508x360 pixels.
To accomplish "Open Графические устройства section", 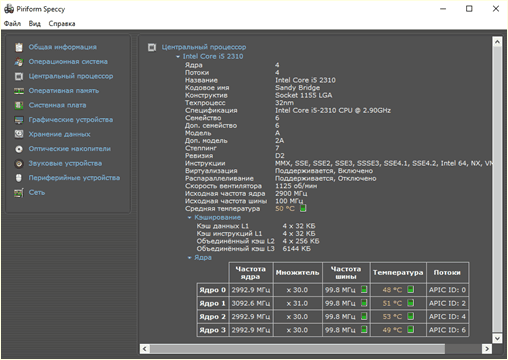I will tap(71, 120).
